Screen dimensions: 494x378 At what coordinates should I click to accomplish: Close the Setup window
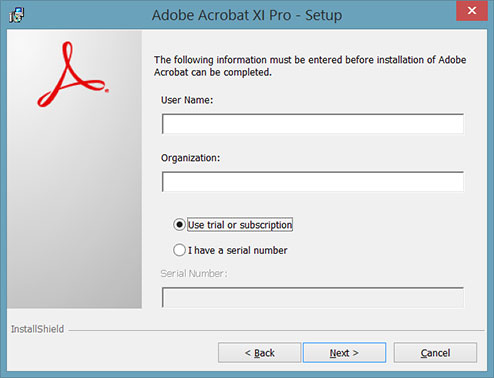[x=472, y=11]
